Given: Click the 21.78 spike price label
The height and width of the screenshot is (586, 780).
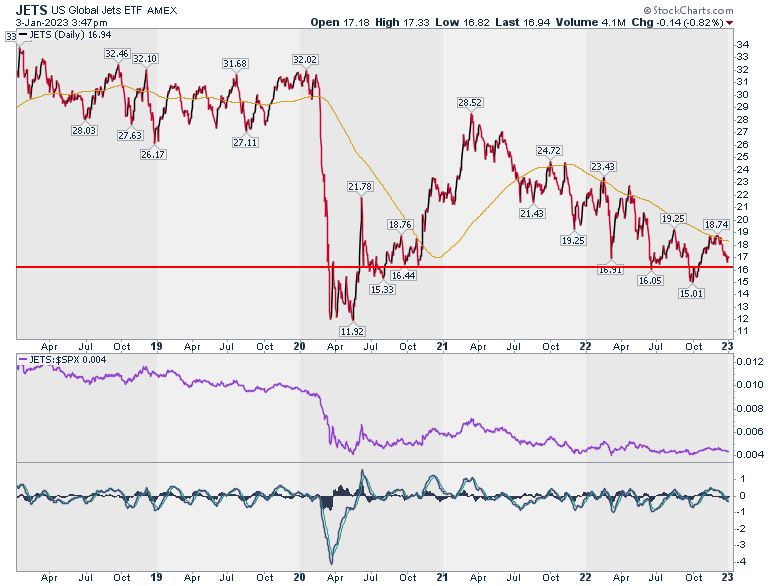Looking at the screenshot, I should point(360,187).
